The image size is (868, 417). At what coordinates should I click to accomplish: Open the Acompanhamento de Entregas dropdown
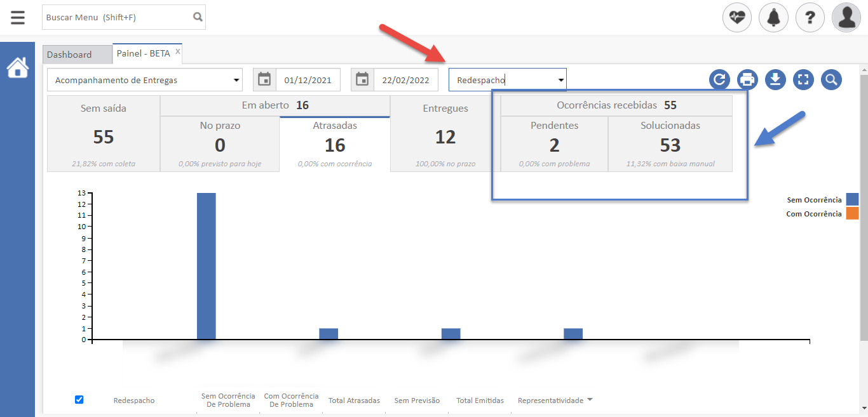coord(145,80)
